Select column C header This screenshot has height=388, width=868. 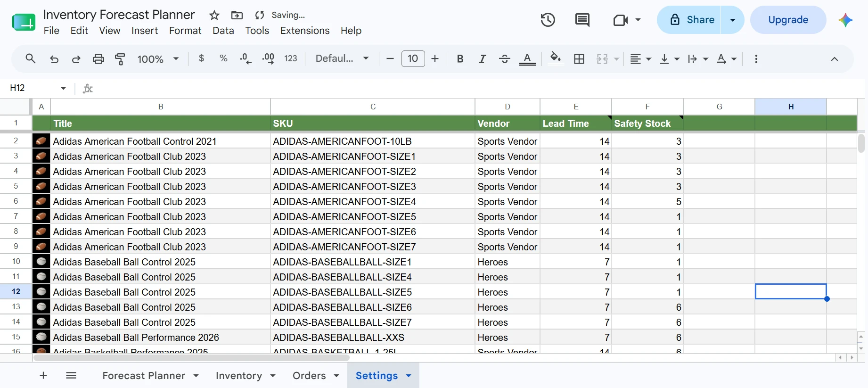[373, 107]
